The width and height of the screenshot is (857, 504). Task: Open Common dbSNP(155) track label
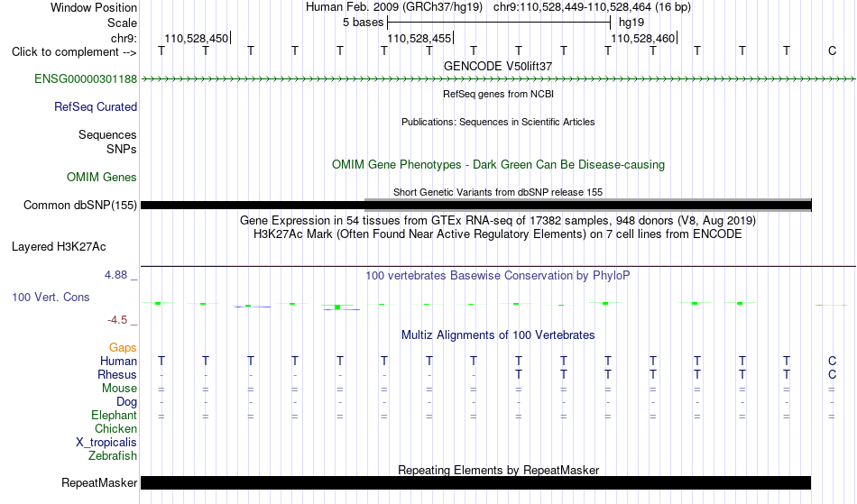(80, 206)
